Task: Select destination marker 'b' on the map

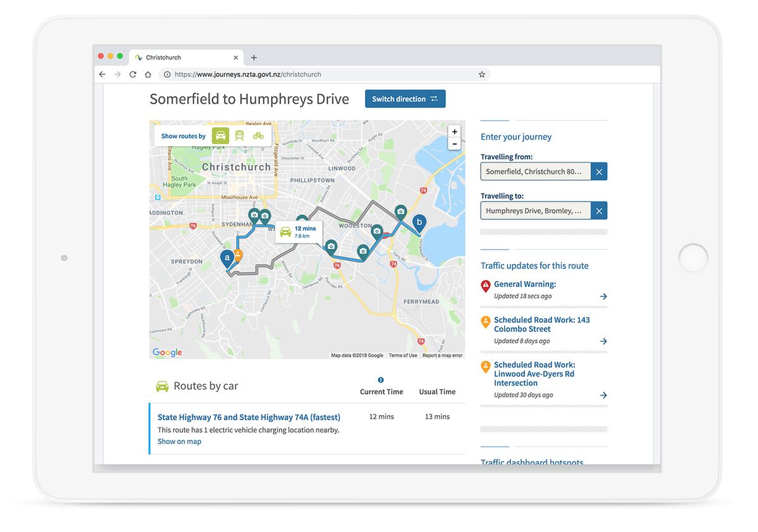Action: pyautogui.click(x=419, y=224)
